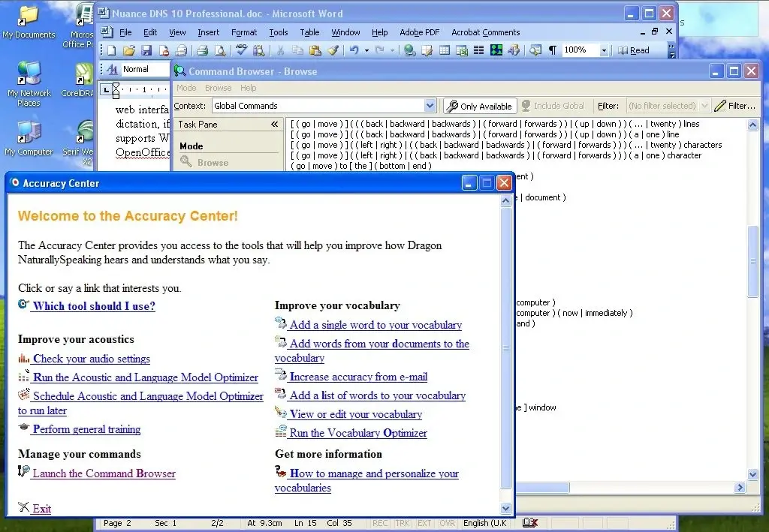
Task: Click 'Add a single word to your vocabulary'
Action: 375,325
